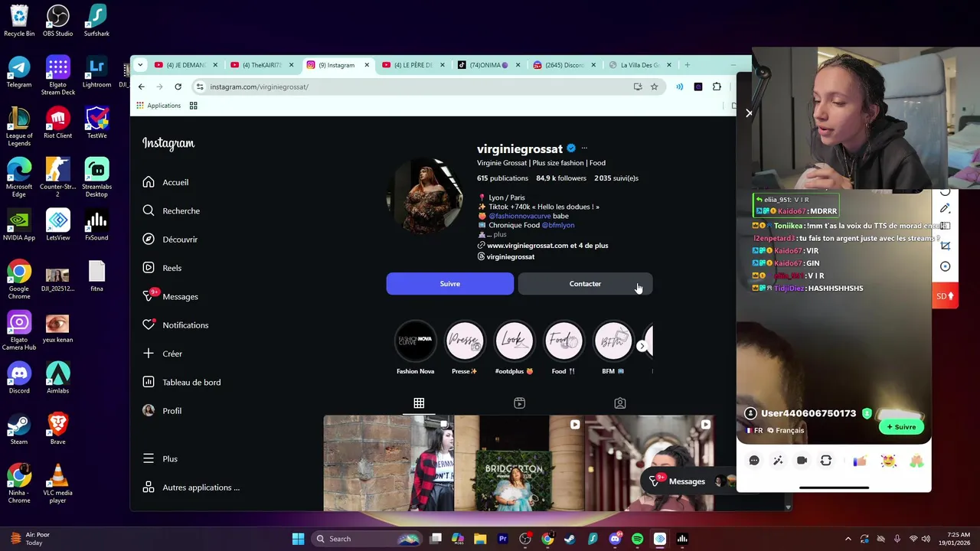
Task: Toggle the camera icon in phone mirror
Action: 802,461
